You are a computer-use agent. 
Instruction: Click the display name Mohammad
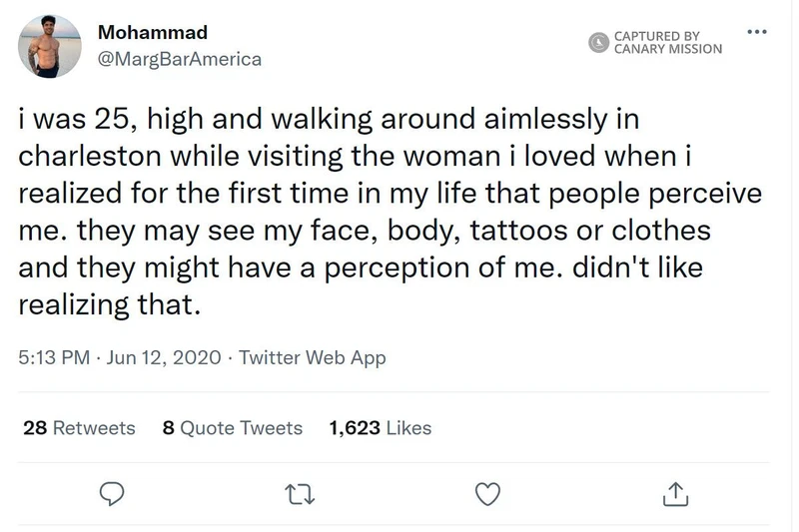(x=145, y=32)
